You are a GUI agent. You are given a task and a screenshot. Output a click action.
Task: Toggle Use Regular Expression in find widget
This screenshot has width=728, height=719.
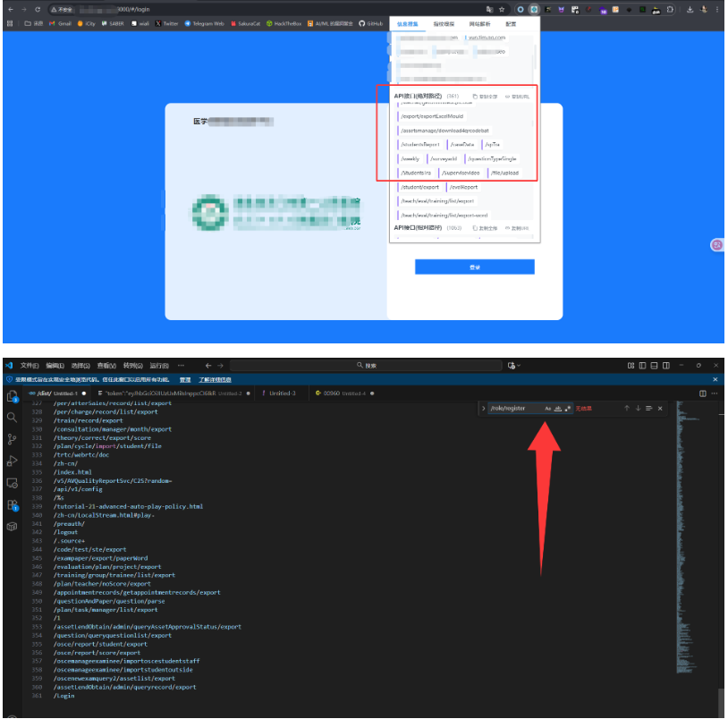pos(567,409)
